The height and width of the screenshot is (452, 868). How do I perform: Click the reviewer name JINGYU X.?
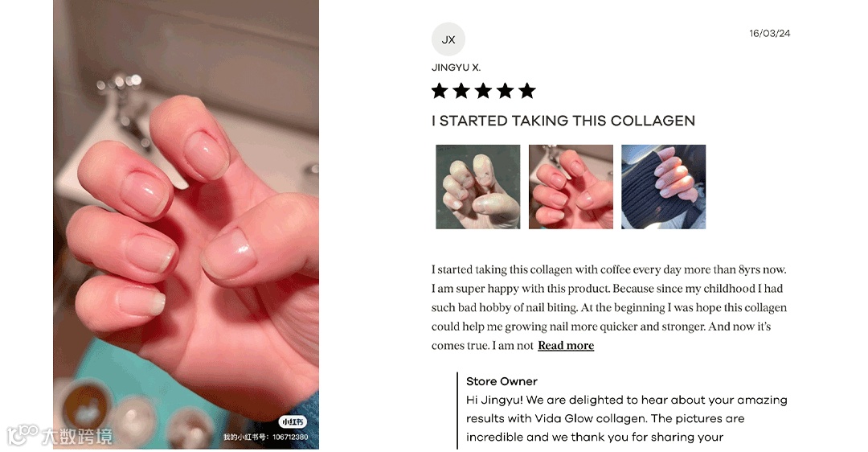tap(457, 68)
